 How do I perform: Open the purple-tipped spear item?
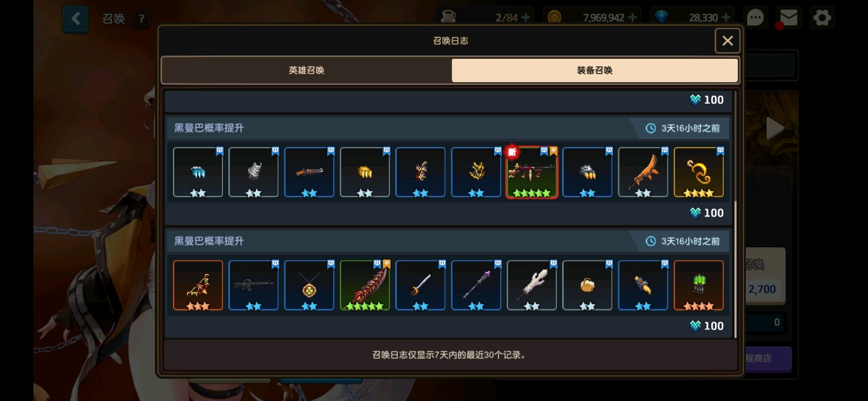pyautogui.click(x=476, y=285)
